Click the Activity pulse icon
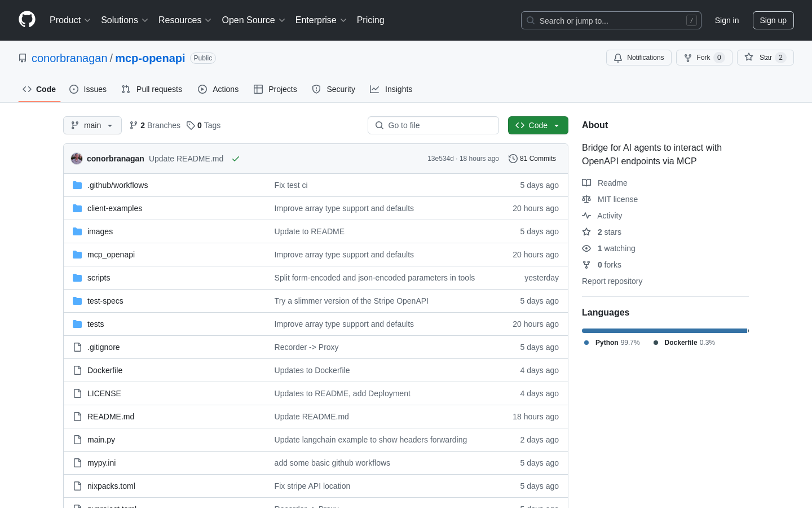812x508 pixels. pos(586,216)
